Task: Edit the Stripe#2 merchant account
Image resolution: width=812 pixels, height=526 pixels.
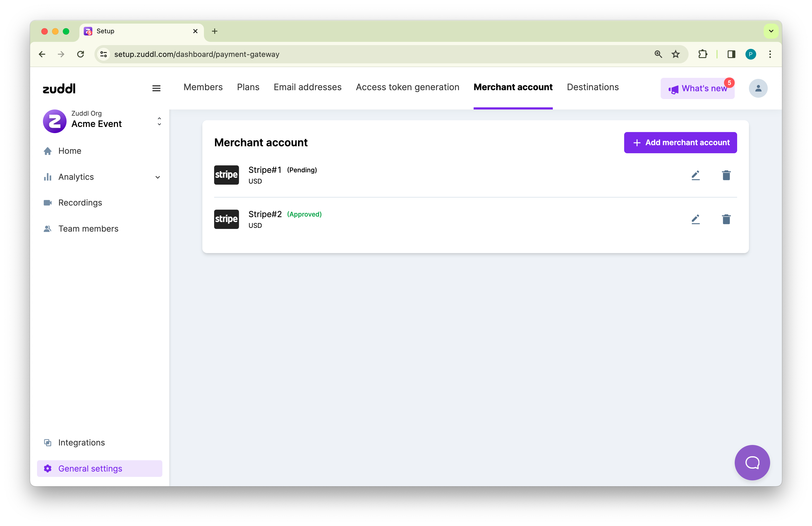Action: (695, 219)
